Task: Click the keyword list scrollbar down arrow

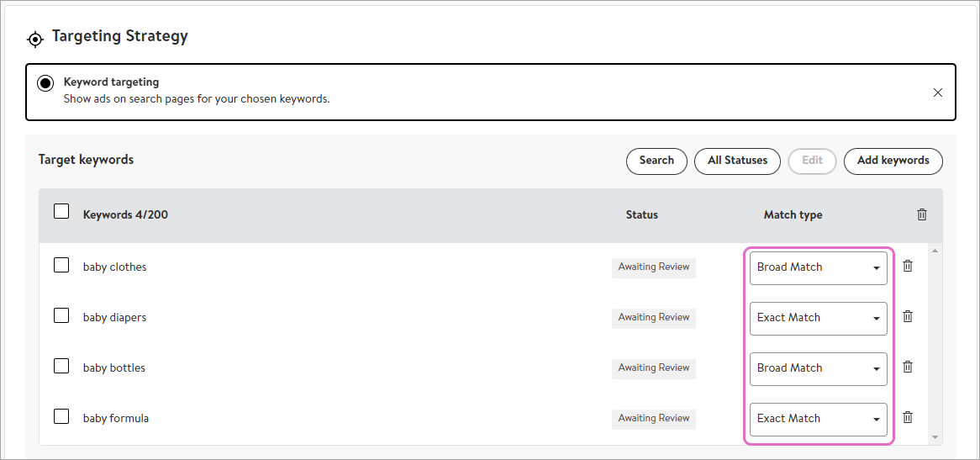Action: tap(935, 437)
